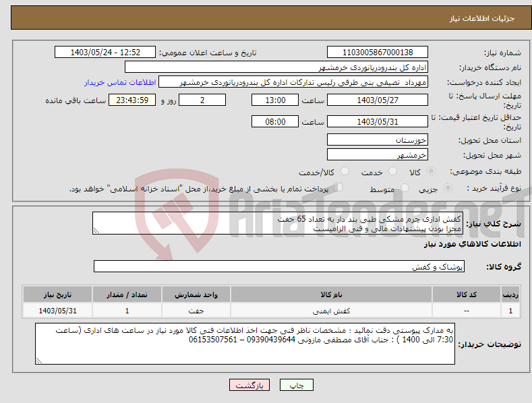Click the نام کالا column header

click(x=331, y=294)
